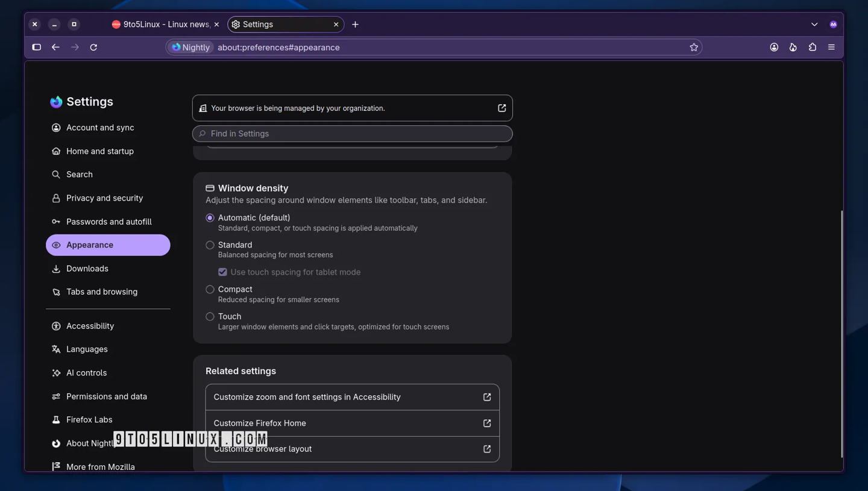Open Accessibility settings category

(x=108, y=326)
